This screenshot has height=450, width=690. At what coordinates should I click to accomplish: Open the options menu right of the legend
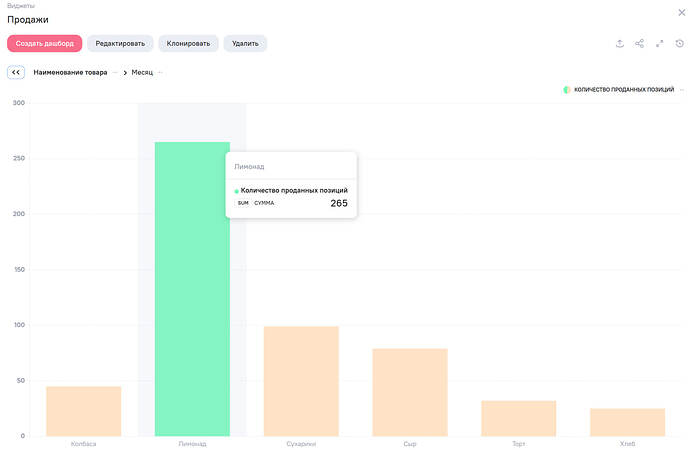682,90
